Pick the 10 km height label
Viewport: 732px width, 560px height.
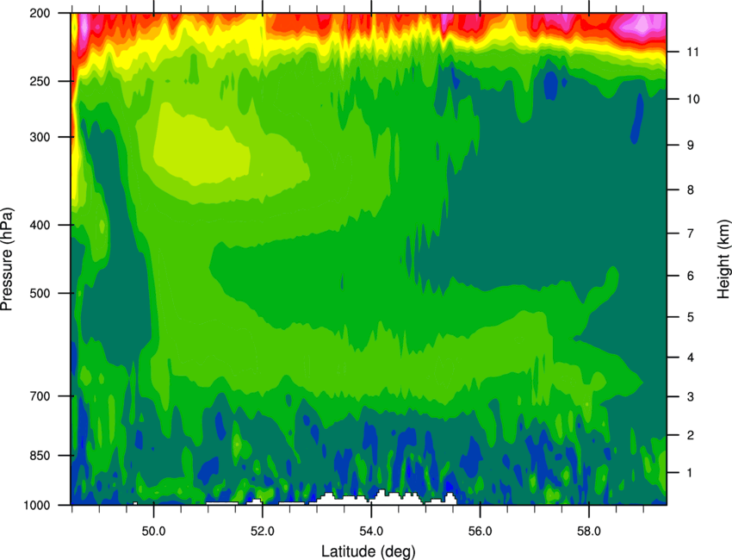point(692,99)
